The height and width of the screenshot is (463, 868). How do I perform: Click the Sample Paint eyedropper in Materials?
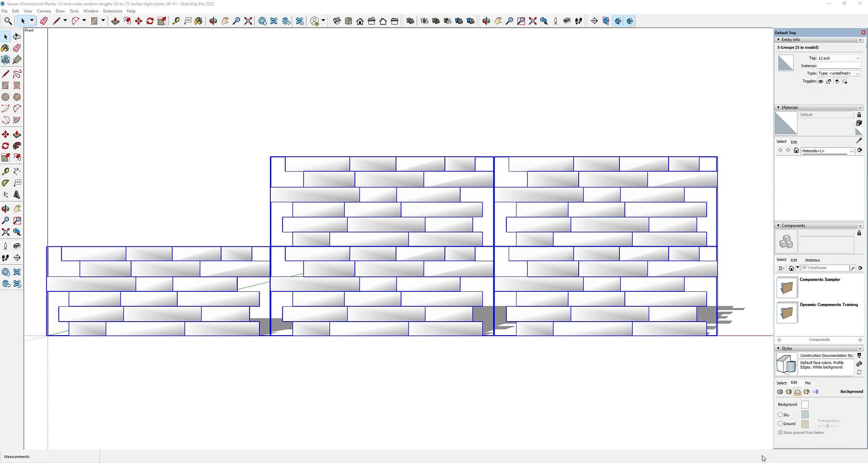pyautogui.click(x=859, y=141)
